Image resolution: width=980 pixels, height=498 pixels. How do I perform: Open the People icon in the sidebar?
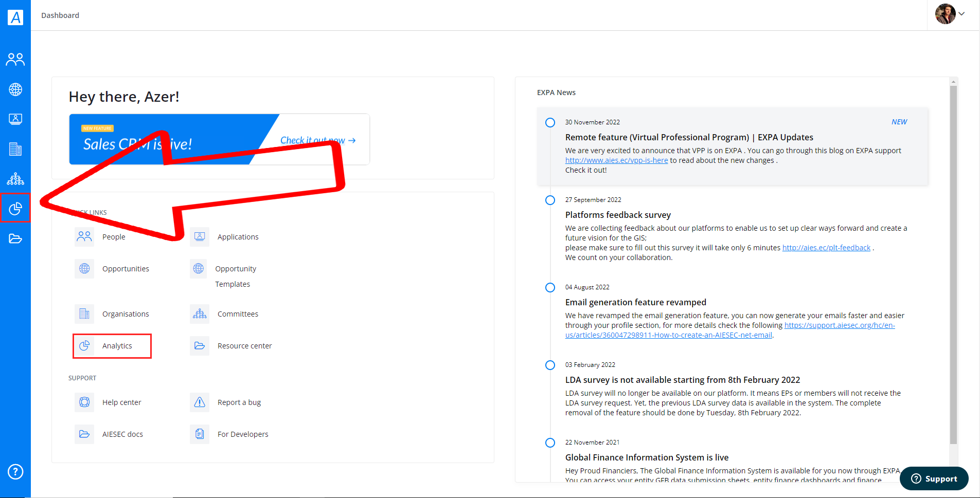coord(15,60)
